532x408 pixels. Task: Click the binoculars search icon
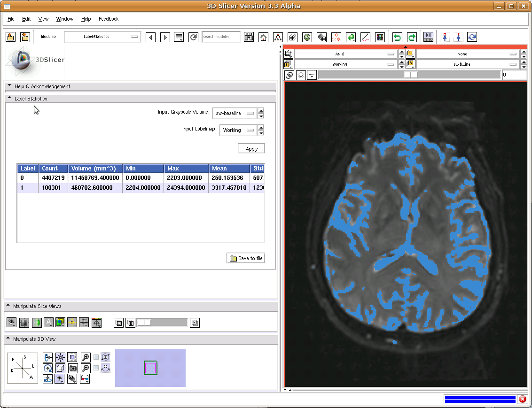pos(249,37)
